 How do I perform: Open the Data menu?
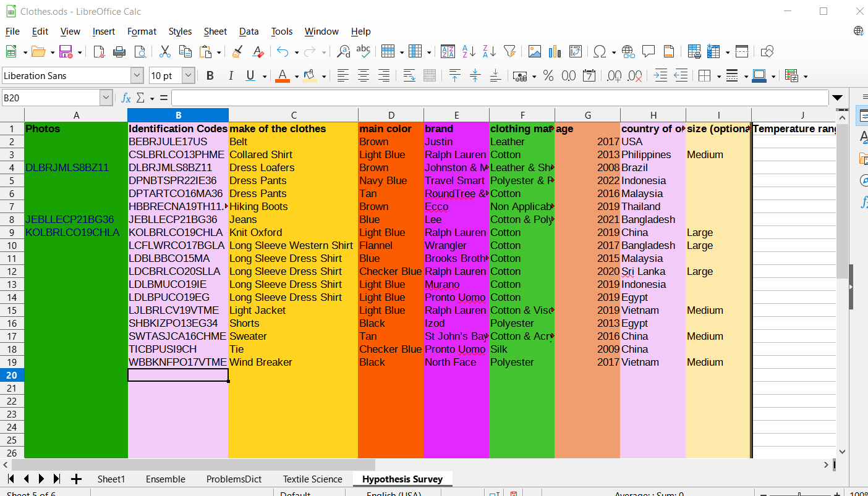[x=249, y=32]
